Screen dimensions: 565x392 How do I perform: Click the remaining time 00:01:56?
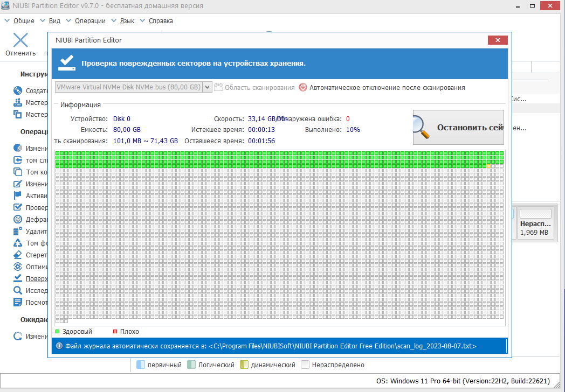[x=261, y=141]
